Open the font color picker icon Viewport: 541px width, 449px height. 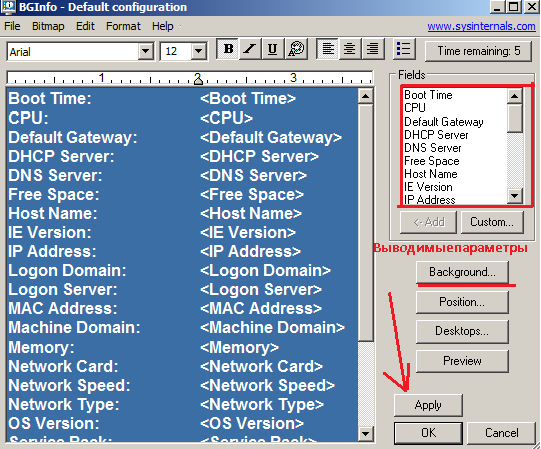pyautogui.click(x=296, y=49)
